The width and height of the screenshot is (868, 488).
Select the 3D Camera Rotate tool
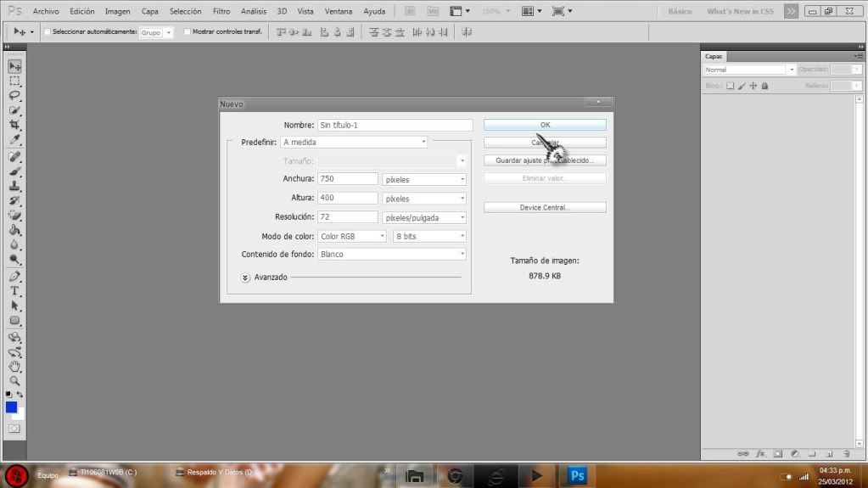pos(14,351)
